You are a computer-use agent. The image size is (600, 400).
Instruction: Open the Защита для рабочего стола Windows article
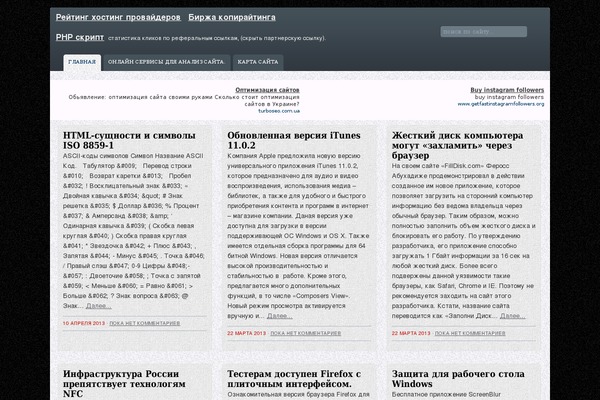[x=458, y=379]
